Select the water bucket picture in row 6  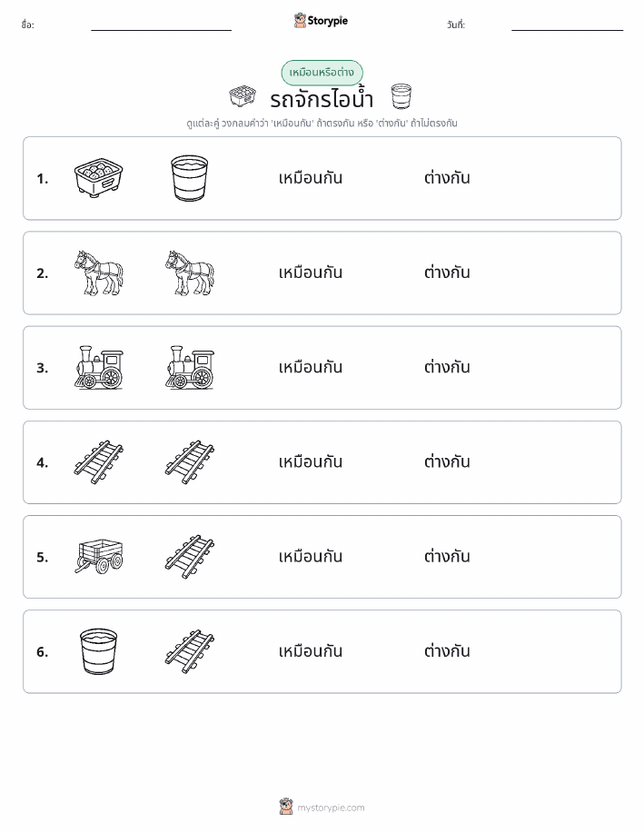pos(99,651)
